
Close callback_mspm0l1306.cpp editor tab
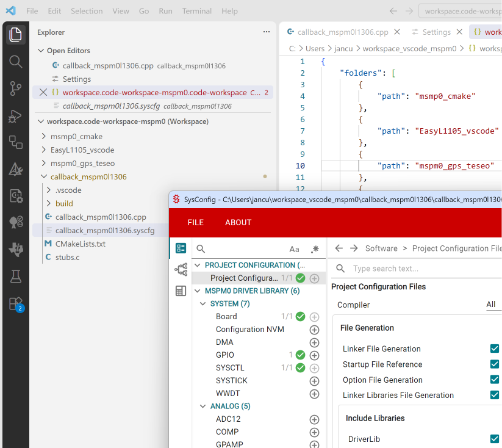397,32
